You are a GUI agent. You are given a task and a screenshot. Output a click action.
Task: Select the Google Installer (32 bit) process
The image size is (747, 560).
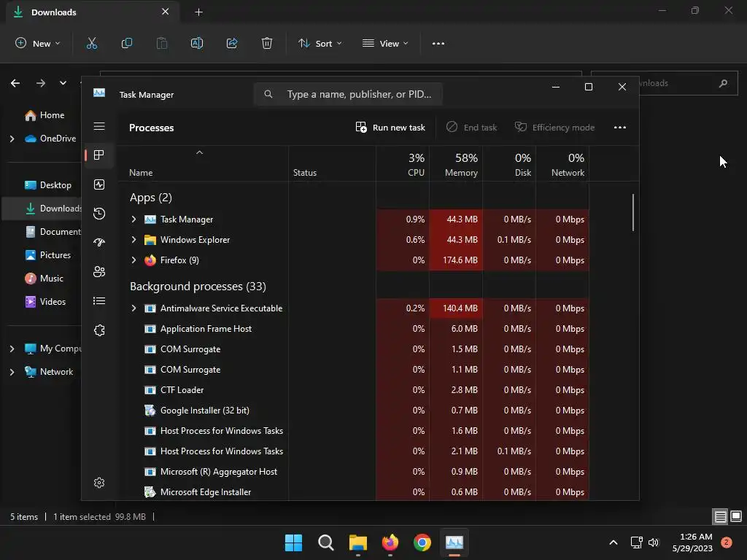[354, 410]
